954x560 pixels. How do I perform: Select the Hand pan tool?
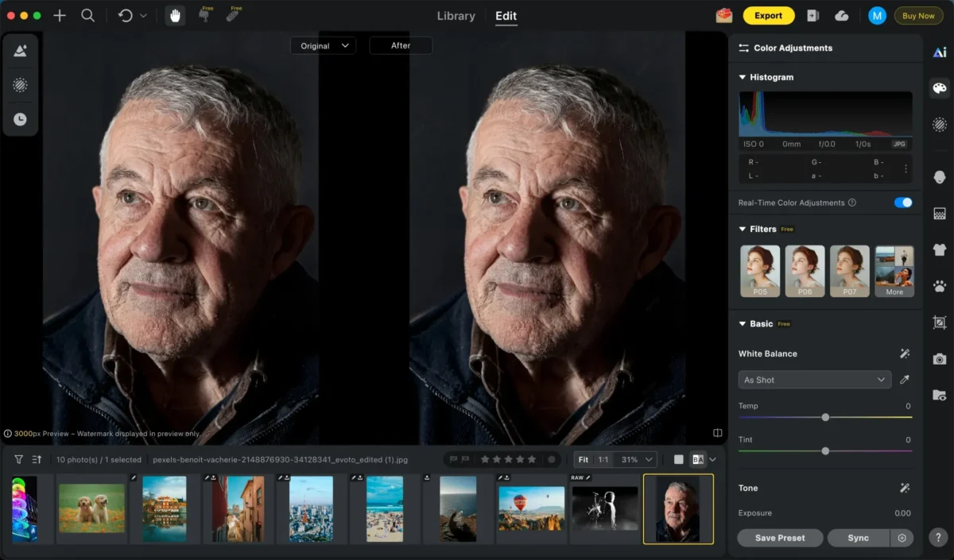pos(174,15)
